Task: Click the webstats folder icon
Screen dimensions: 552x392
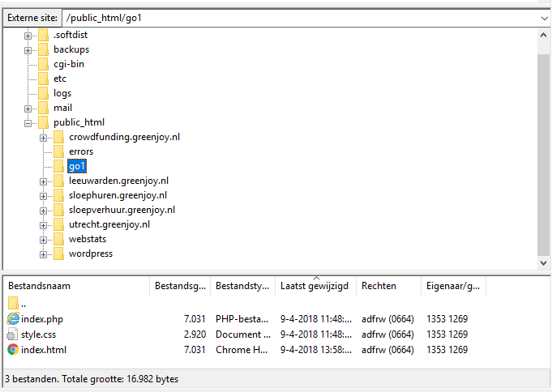Action: pyautogui.click(x=59, y=239)
